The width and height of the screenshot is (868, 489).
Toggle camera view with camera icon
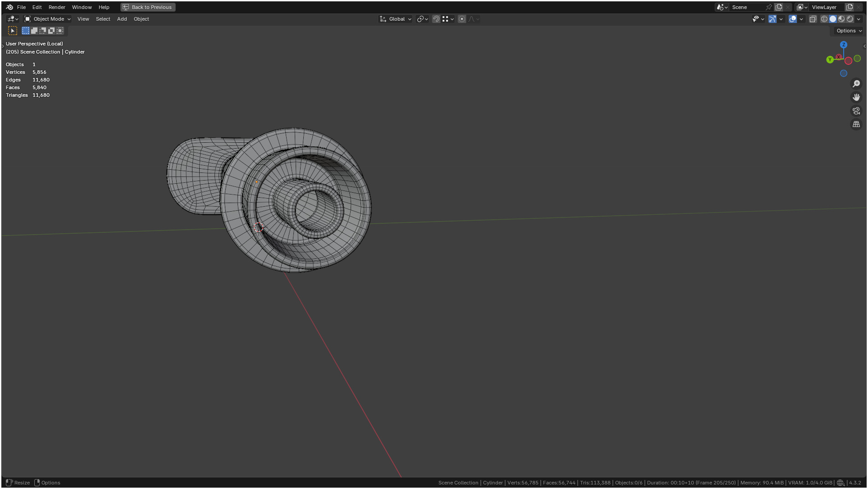pyautogui.click(x=856, y=111)
